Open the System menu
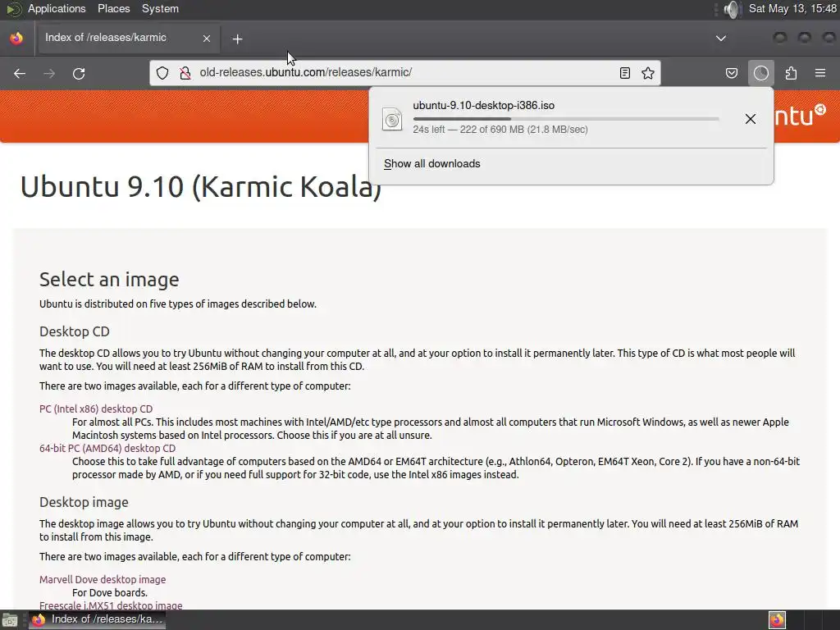This screenshot has height=630, width=840. [x=160, y=8]
